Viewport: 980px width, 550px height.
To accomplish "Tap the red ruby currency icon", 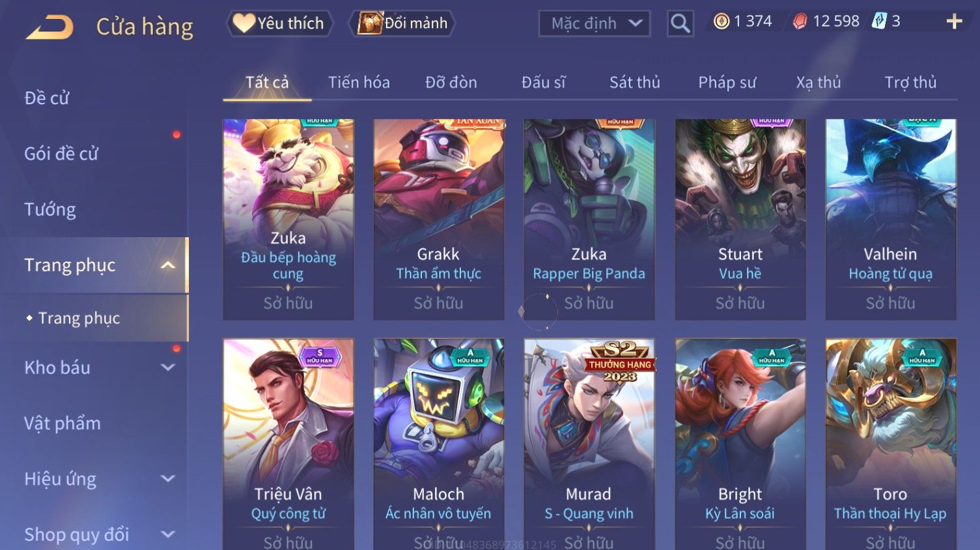I will (800, 22).
